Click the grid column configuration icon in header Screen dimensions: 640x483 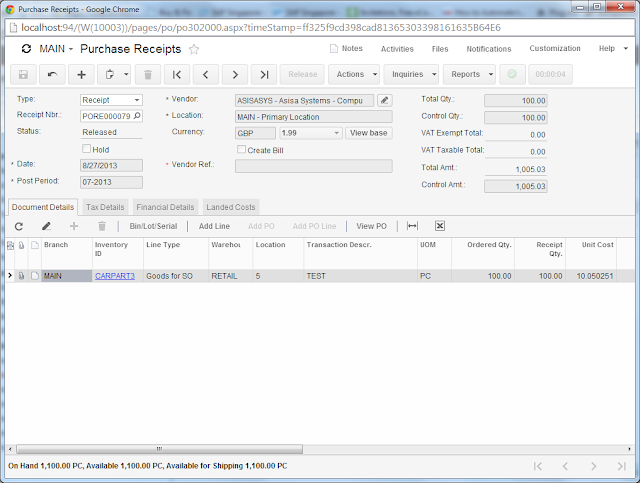tap(10, 245)
